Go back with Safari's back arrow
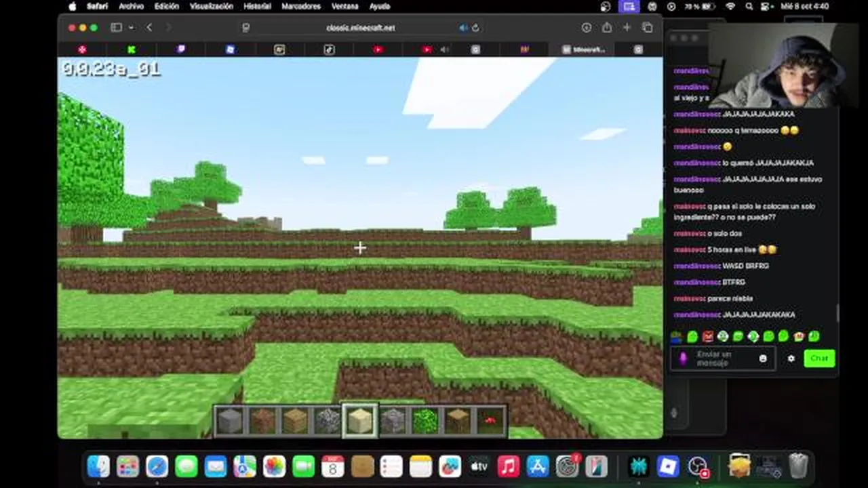 pos(149,28)
